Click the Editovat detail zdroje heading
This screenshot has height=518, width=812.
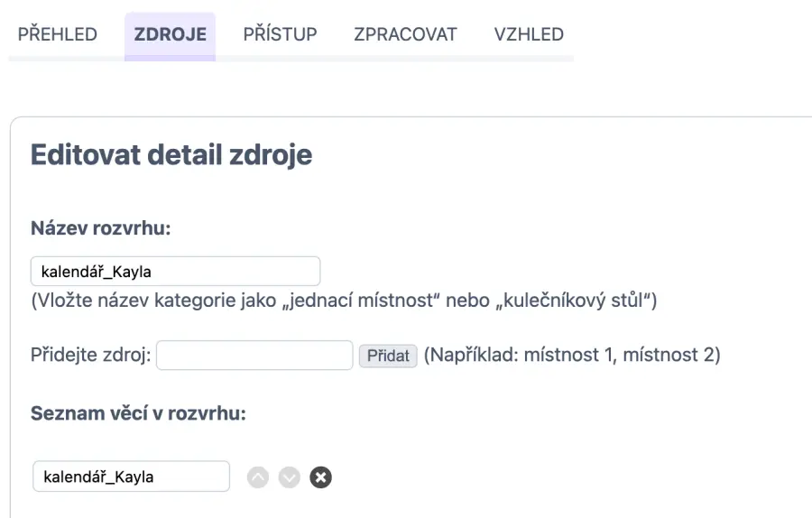point(171,154)
